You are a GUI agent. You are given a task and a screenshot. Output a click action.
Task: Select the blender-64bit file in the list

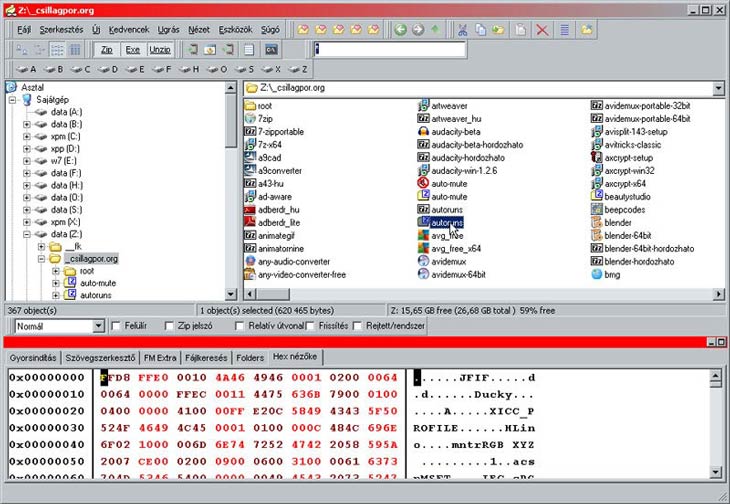click(x=622, y=236)
